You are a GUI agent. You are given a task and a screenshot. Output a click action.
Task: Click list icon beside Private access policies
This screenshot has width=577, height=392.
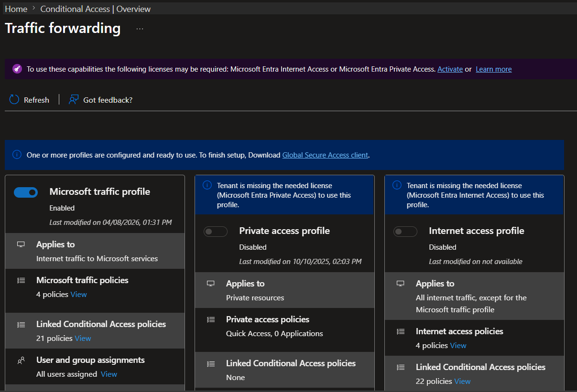pyautogui.click(x=210, y=319)
